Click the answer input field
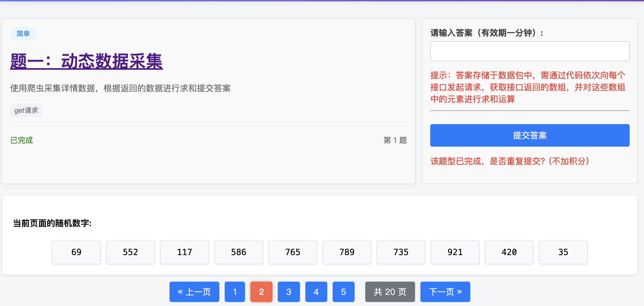 [529, 51]
